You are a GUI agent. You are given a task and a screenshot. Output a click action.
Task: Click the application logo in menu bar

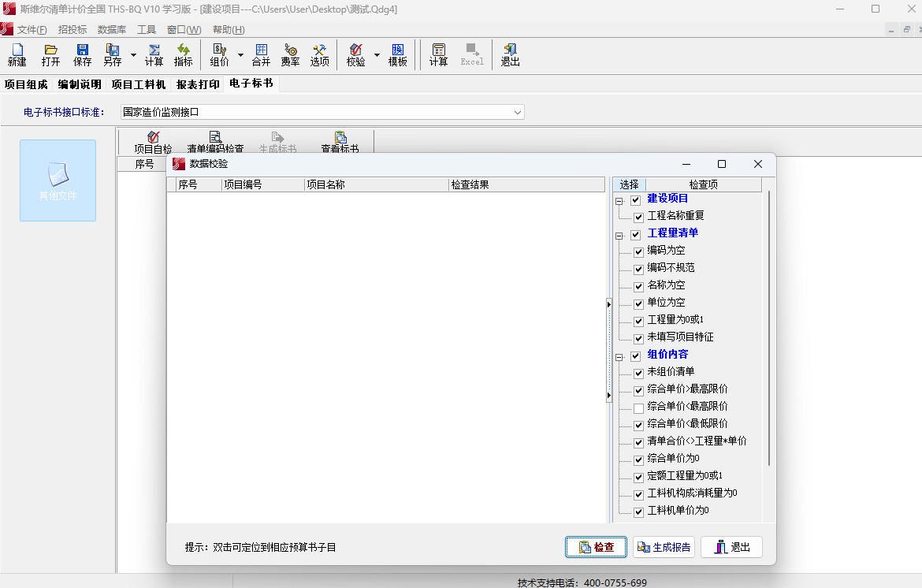pyautogui.click(x=6, y=29)
